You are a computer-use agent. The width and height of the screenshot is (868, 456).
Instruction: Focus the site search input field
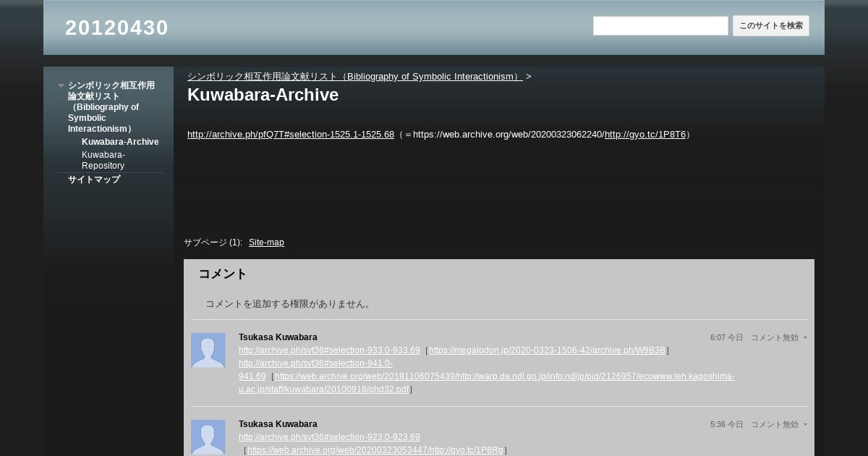660,26
